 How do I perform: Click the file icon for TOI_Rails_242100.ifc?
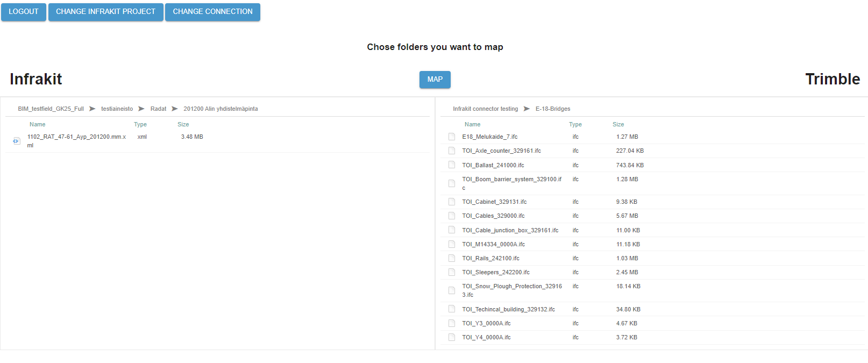[x=452, y=258]
